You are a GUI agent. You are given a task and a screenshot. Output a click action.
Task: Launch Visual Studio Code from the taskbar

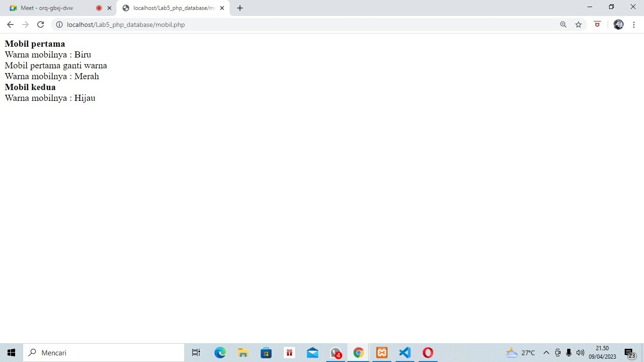(405, 353)
